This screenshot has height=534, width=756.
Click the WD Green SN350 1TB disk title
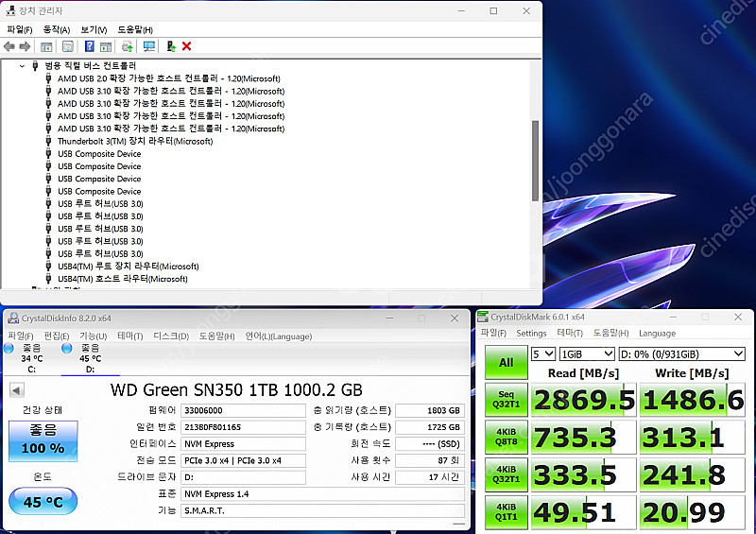[236, 389]
